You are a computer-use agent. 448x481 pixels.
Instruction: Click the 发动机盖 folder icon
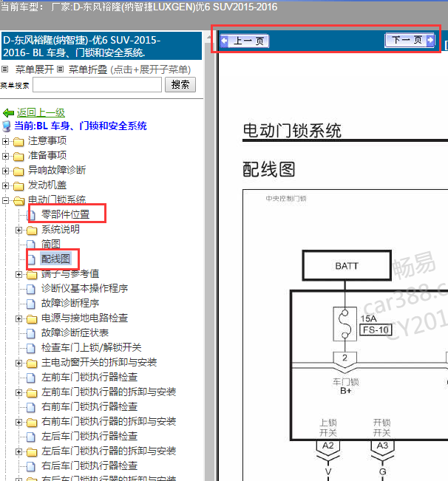click(x=18, y=186)
